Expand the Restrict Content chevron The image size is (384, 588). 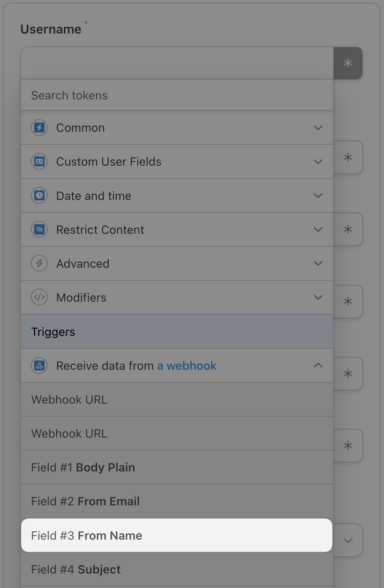coord(318,230)
